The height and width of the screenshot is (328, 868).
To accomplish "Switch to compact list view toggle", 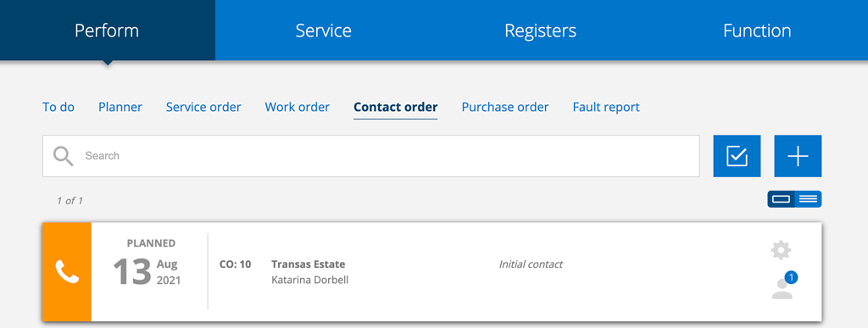I will (x=808, y=199).
